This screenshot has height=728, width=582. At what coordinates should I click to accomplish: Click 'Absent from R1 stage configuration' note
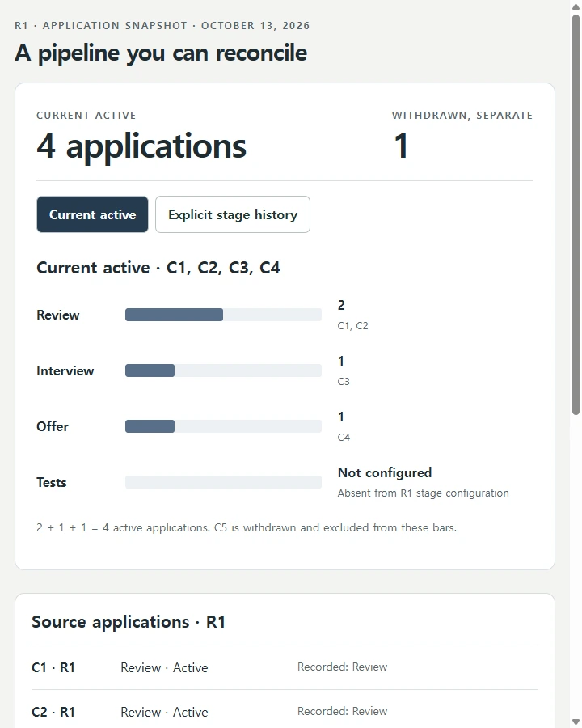[x=423, y=493]
